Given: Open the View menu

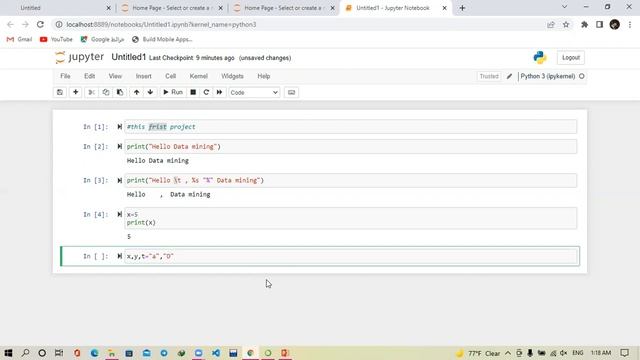Looking at the screenshot, I should (x=115, y=76).
